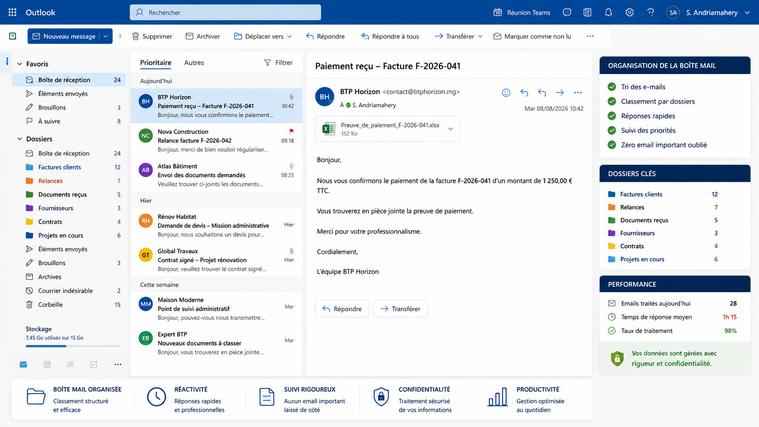Screen dimensions: 759x427
Task: Click the SA account avatar
Action: tap(673, 13)
